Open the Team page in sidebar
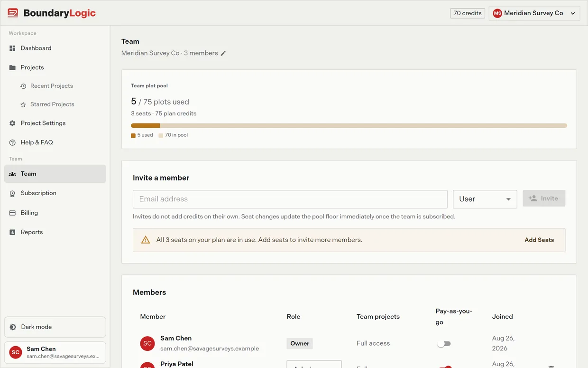Screen dimensions: 588x368 (55, 174)
